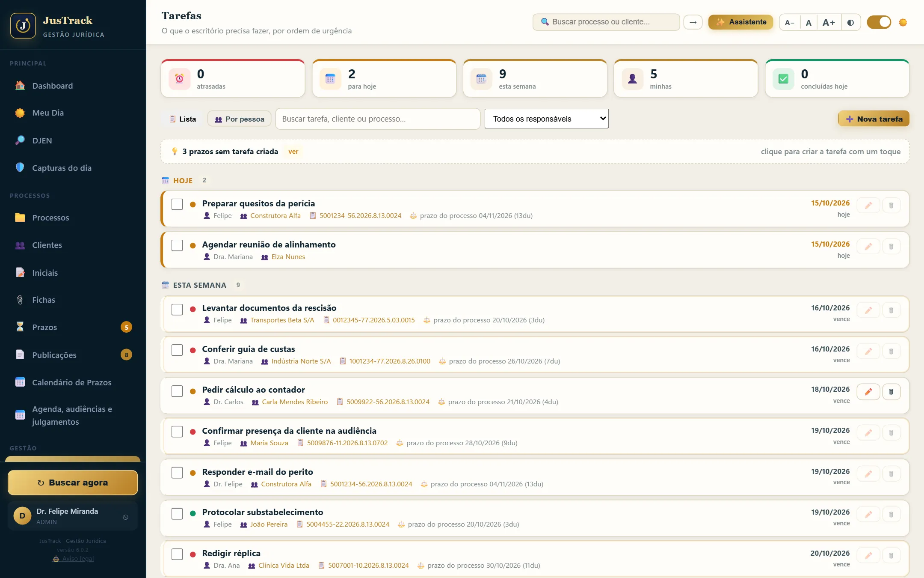Screen dimensions: 924x578
Task: Click the trash icon for 'Pedir cálculo ao contador'
Action: point(891,392)
